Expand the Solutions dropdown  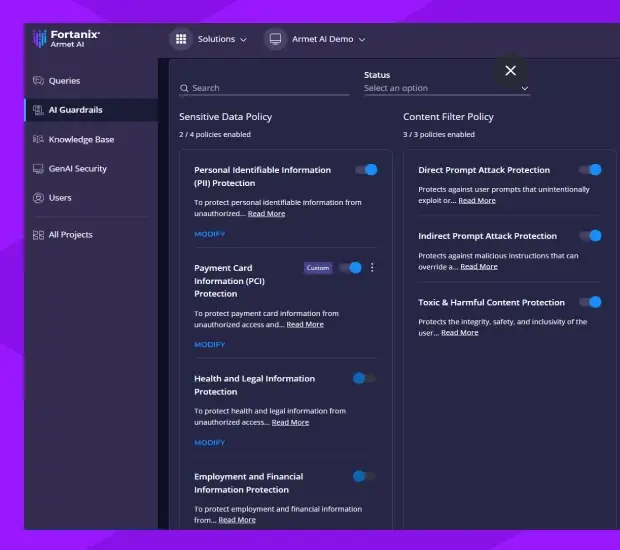(222, 39)
